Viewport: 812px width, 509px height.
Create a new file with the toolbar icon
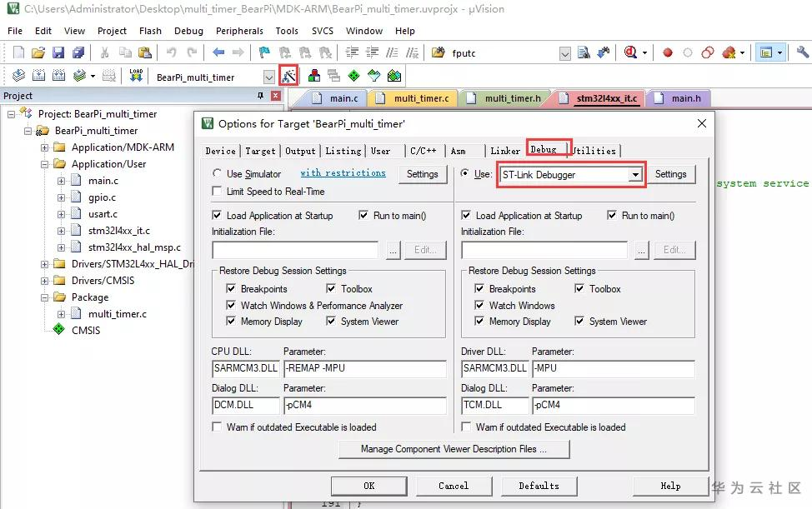(18, 52)
